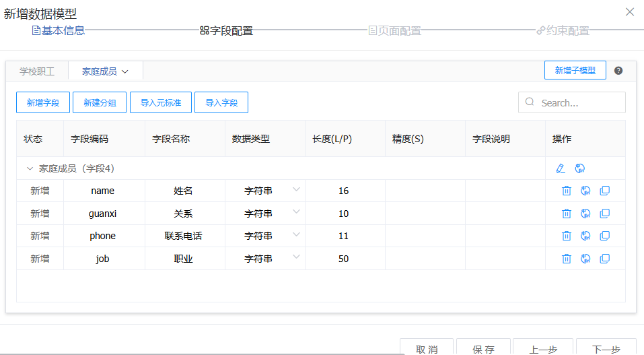Click the 新增字段 button
This screenshot has height=355, width=644.
point(43,103)
